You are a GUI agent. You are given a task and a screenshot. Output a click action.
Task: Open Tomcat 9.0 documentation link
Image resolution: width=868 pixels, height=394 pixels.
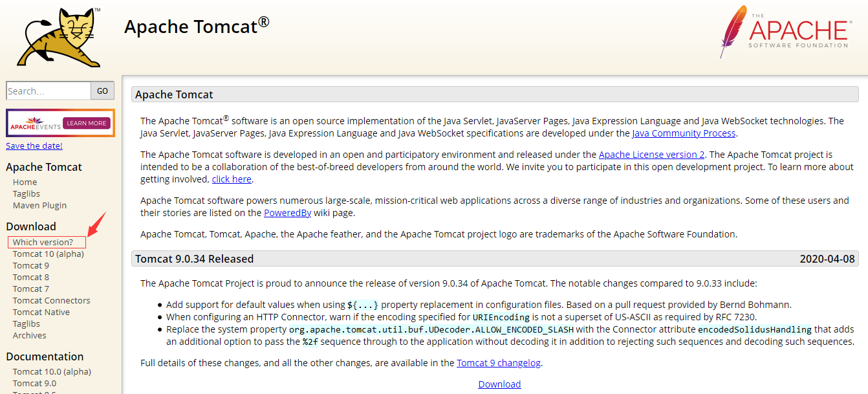34,384
